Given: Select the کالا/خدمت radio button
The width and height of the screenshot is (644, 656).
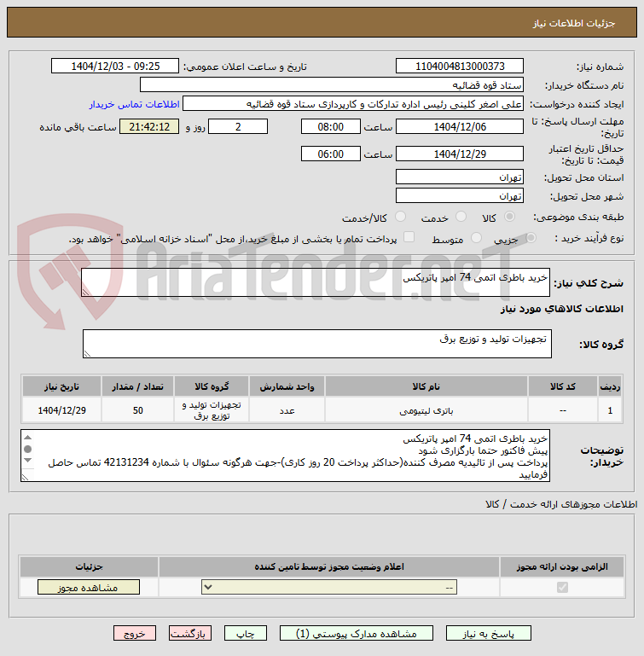Looking at the screenshot, I should [x=400, y=217].
